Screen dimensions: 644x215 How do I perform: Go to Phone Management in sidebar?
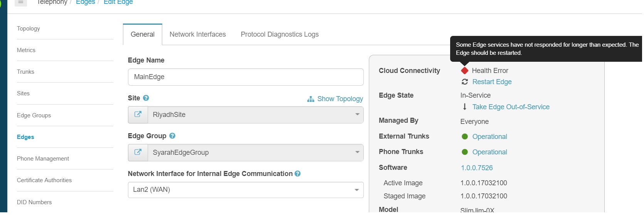(43, 159)
